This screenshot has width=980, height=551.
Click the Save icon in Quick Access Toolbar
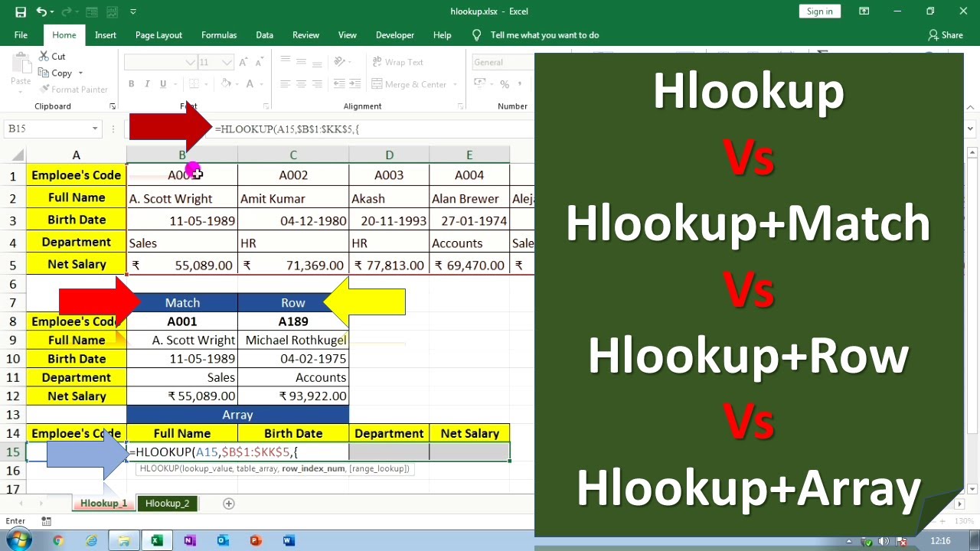(x=21, y=11)
